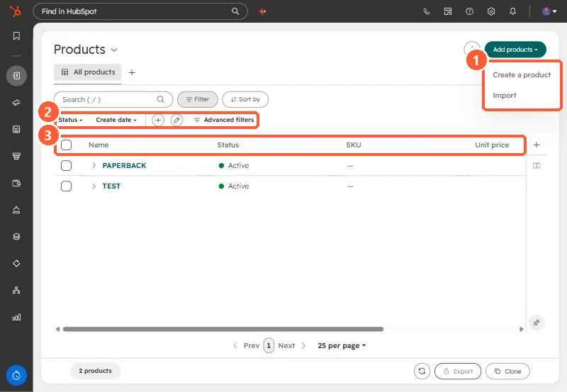Open the calling phone icon
567x392 pixels.
[x=427, y=11]
